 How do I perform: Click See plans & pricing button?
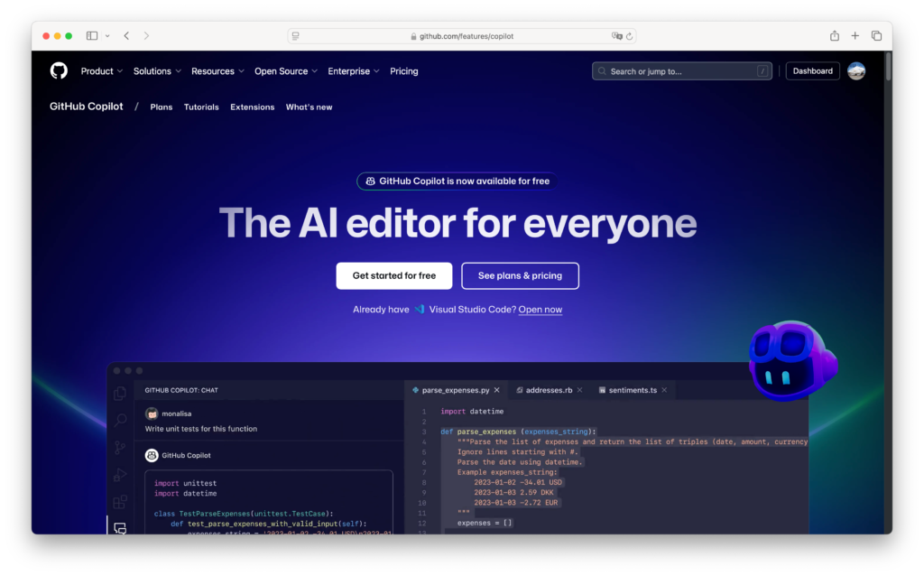(520, 275)
